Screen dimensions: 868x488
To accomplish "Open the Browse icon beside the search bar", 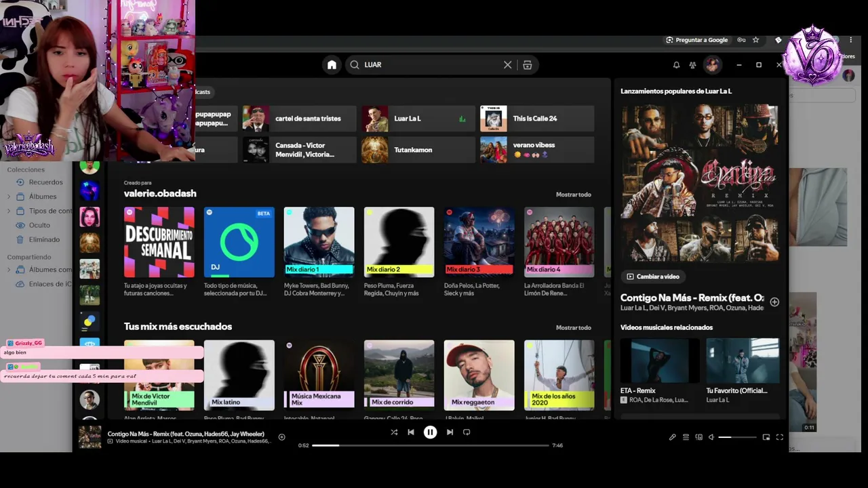I will pos(527,64).
